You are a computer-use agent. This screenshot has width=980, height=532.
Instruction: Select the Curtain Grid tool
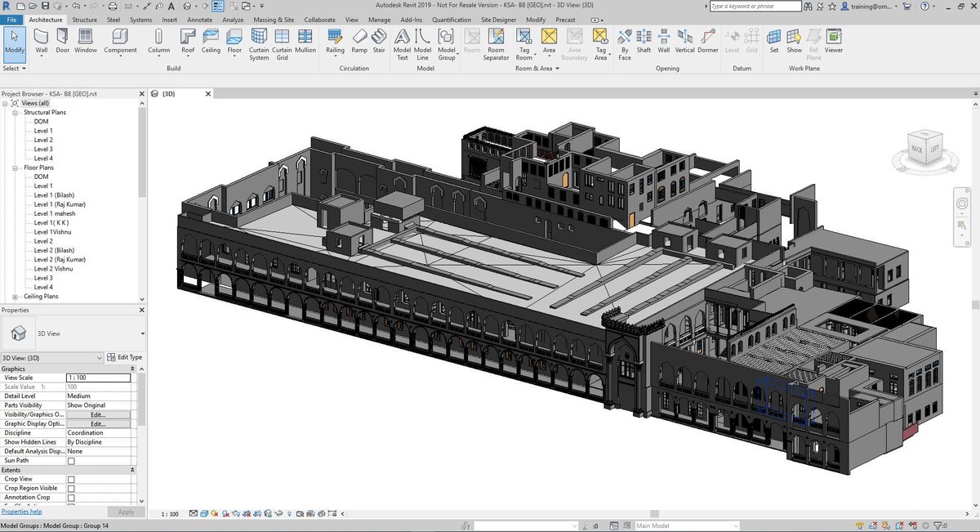[x=282, y=45]
